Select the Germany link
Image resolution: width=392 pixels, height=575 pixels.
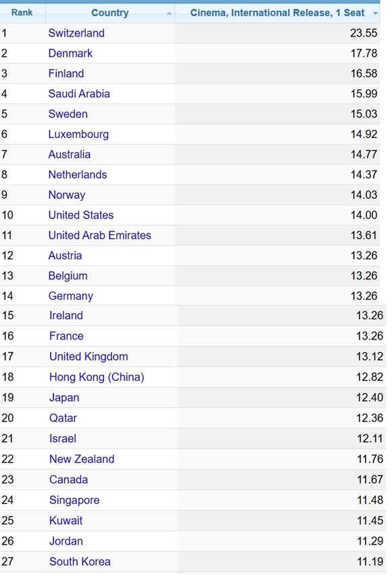pyautogui.click(x=71, y=296)
